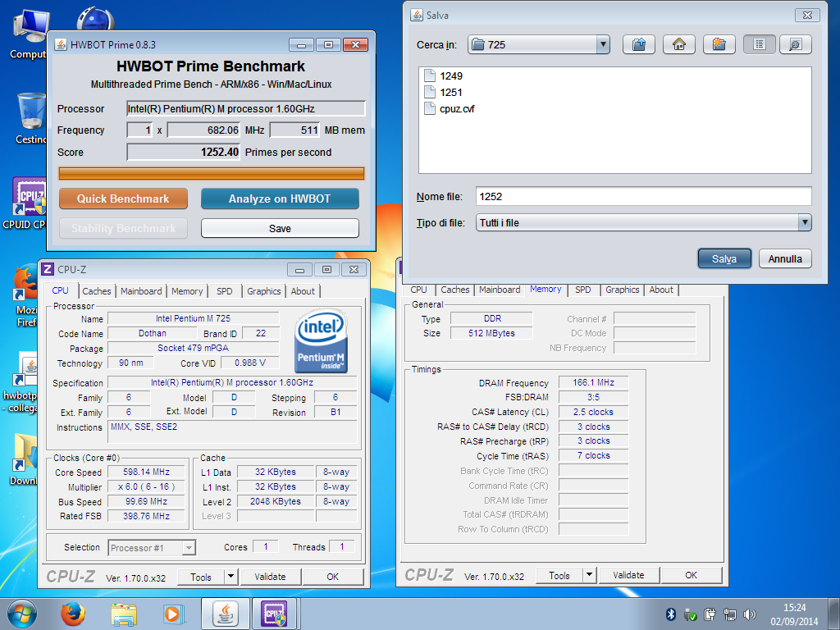Switch to list view in Salva dialog
The height and width of the screenshot is (630, 840).
[x=759, y=44]
